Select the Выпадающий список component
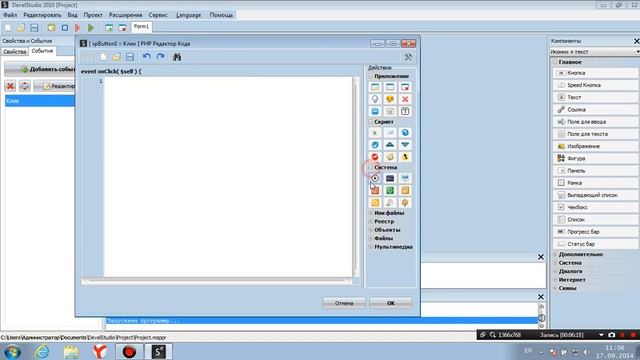The width and height of the screenshot is (640, 360). [x=596, y=195]
